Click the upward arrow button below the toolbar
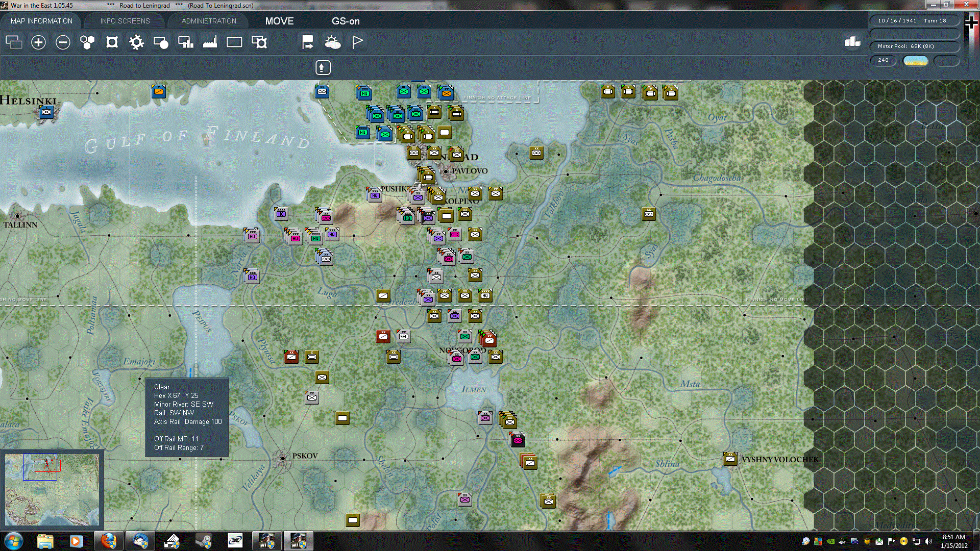 click(x=323, y=67)
